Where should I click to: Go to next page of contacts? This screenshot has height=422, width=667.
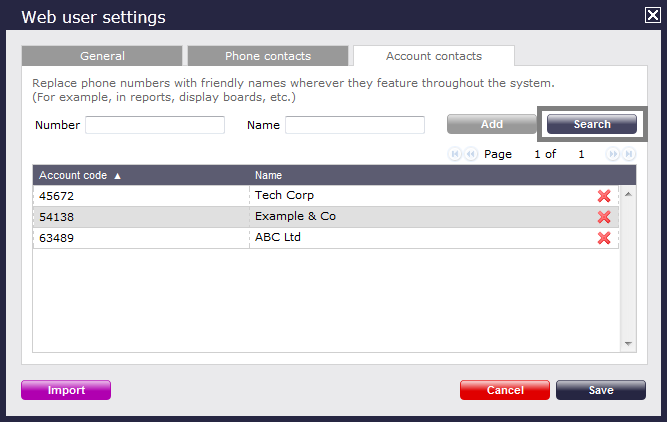pos(613,154)
